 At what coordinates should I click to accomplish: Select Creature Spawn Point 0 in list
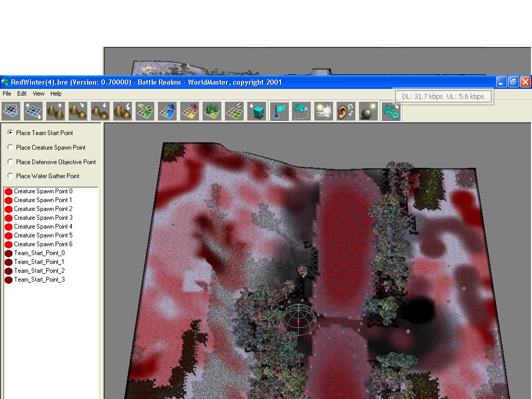38,191
